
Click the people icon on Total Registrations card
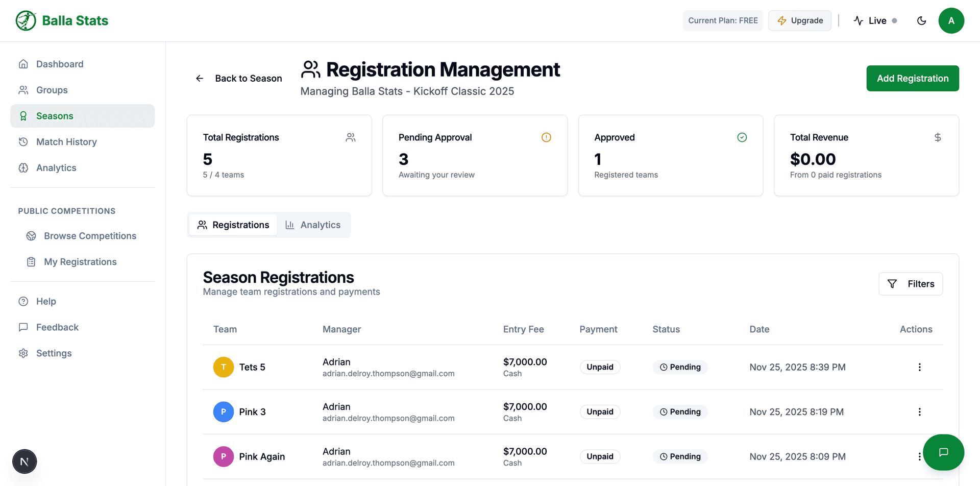coord(350,137)
